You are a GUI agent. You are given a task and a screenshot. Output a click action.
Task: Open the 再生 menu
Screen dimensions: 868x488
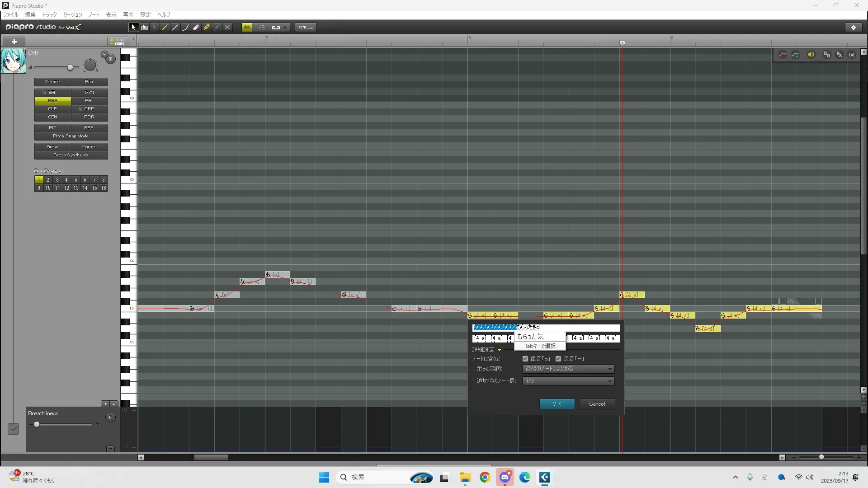[128, 15]
